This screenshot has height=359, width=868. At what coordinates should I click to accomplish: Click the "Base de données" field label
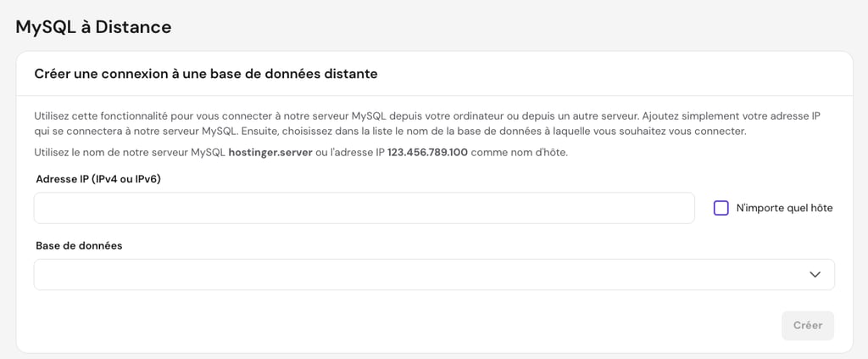pyautogui.click(x=79, y=245)
